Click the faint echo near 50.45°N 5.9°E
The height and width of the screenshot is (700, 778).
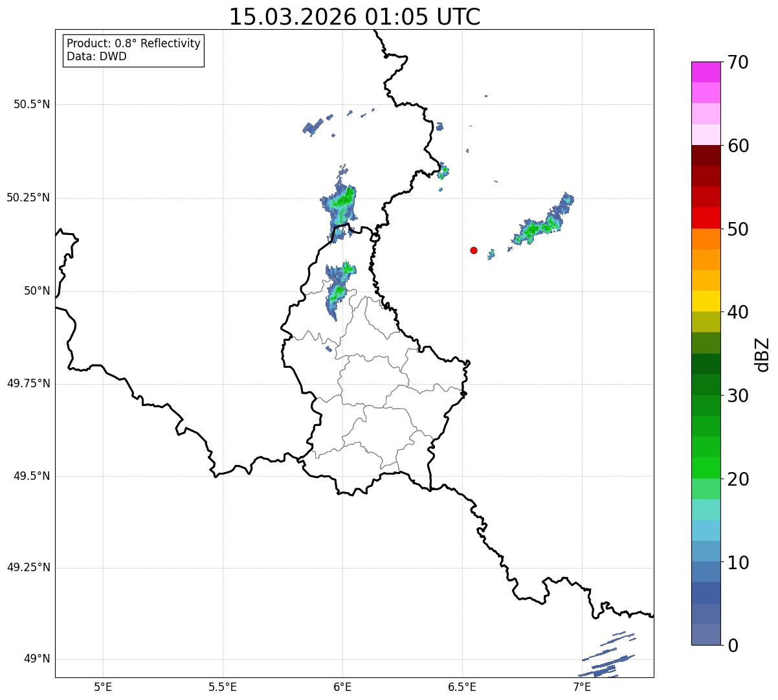pos(314,126)
